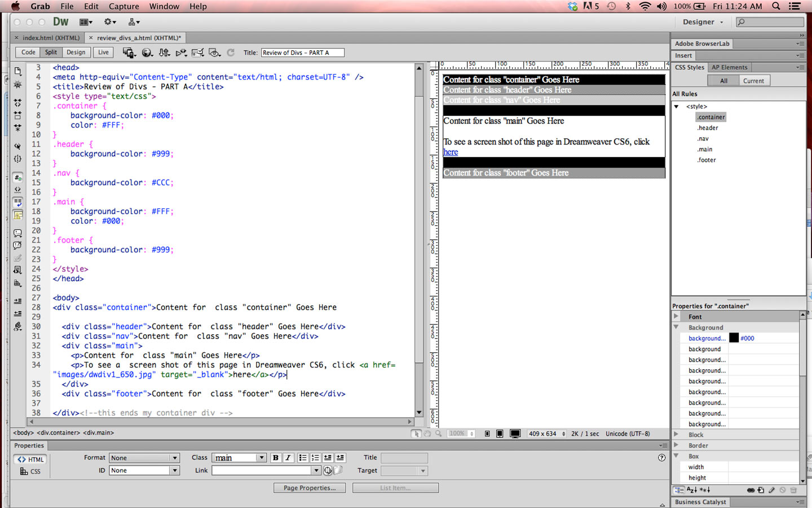Click the Page Properties button
The width and height of the screenshot is (812, 508).
[x=309, y=488]
